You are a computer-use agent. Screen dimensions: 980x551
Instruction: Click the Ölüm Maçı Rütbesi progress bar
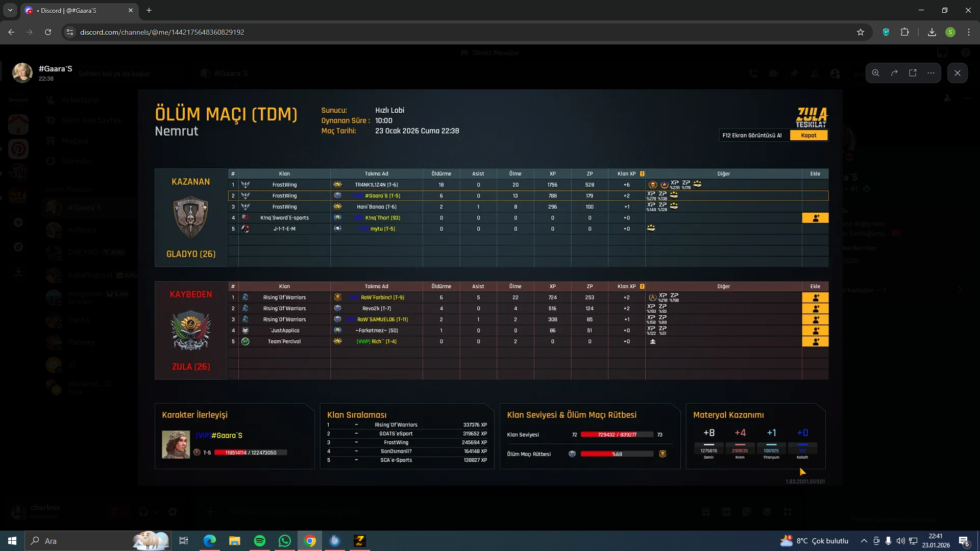coord(617,454)
